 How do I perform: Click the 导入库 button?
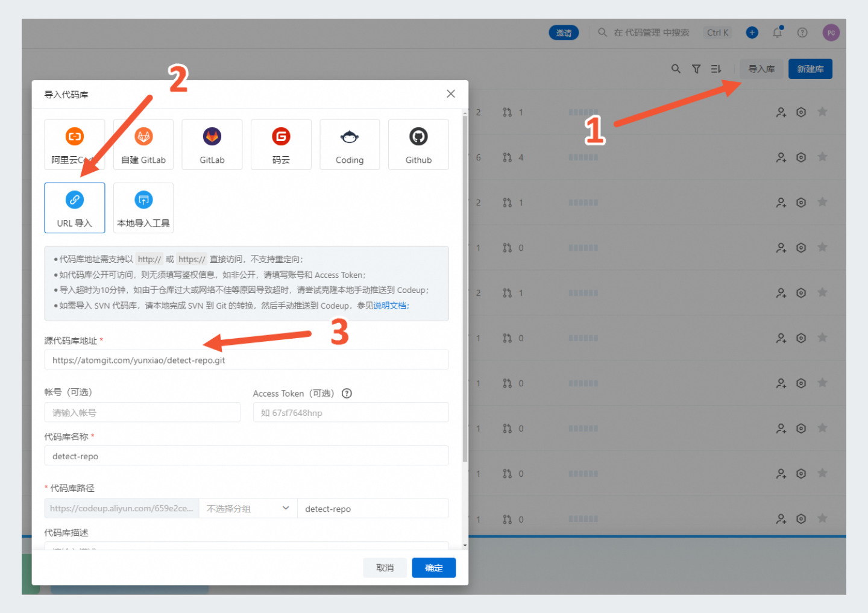[761, 69]
